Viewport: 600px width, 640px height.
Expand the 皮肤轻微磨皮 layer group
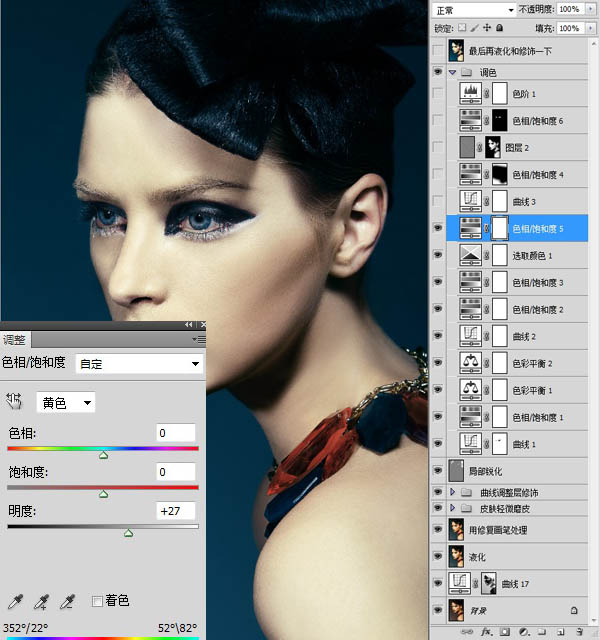(x=453, y=508)
